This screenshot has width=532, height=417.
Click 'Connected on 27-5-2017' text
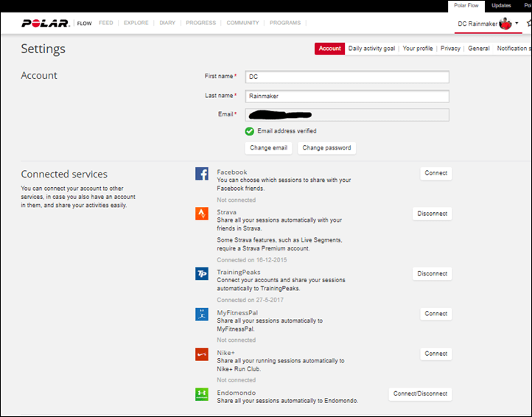250,300
